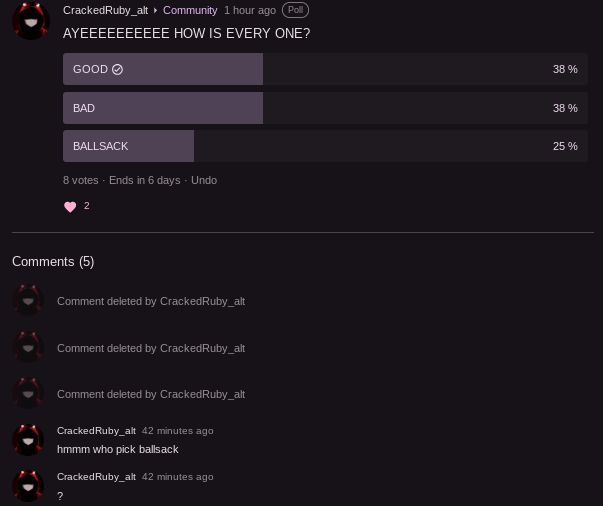Open the Community link in post header
The width and height of the screenshot is (603, 506).
190,10
